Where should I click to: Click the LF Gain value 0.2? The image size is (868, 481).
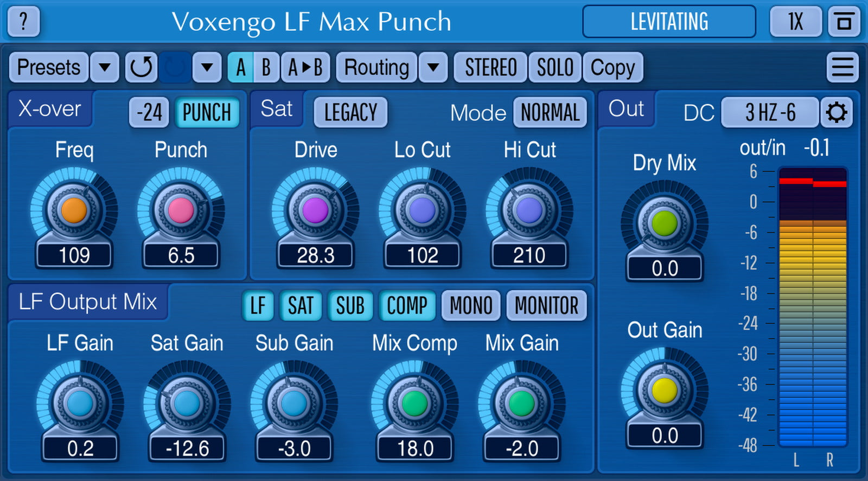(x=80, y=448)
